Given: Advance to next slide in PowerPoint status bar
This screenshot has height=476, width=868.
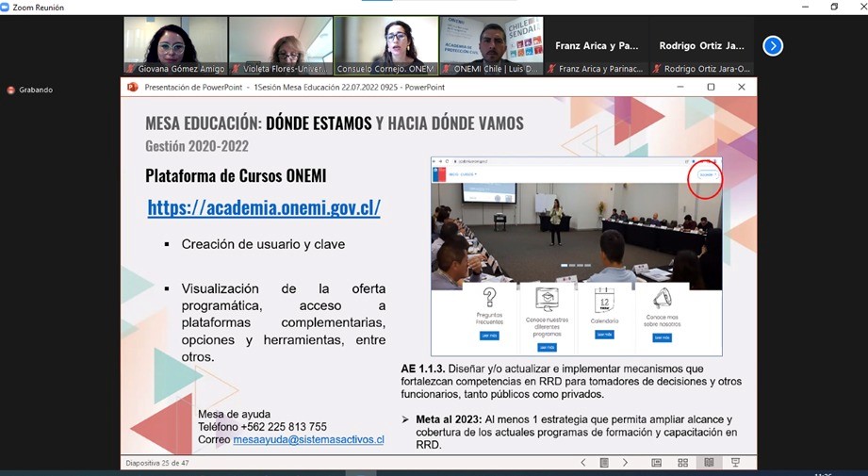Looking at the screenshot, I should point(625,462).
